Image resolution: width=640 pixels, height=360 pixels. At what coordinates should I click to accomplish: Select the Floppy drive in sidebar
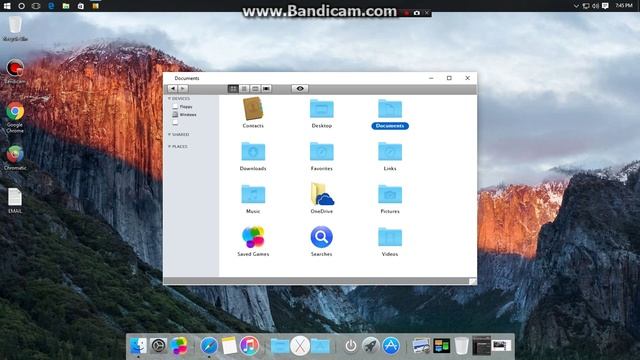[182, 107]
